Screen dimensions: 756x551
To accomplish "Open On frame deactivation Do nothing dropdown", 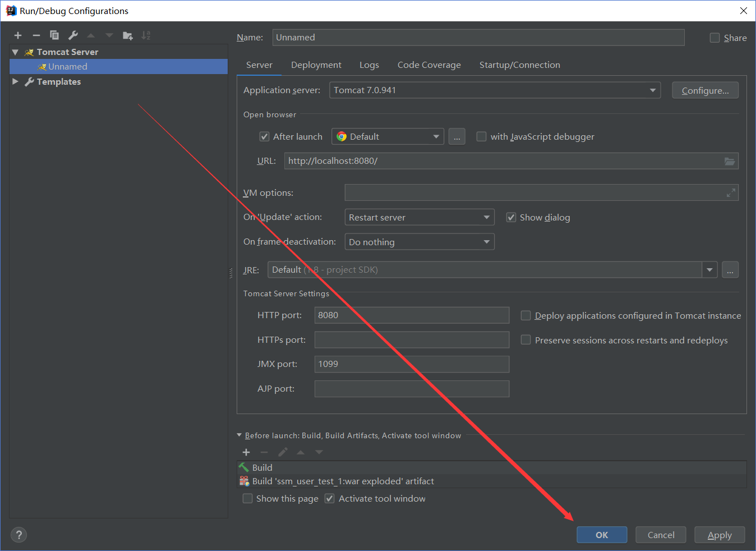I will click(x=420, y=242).
